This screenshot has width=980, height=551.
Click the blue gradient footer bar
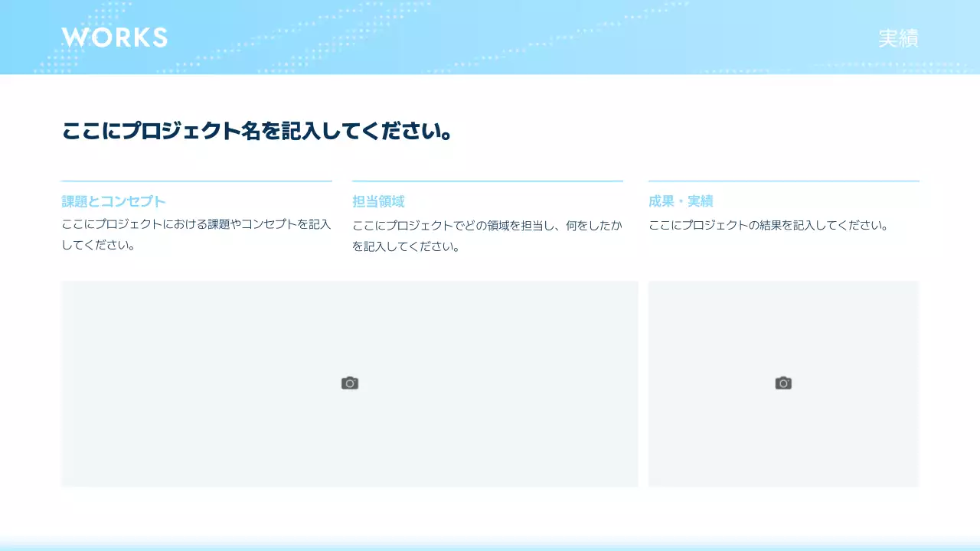pos(490,546)
